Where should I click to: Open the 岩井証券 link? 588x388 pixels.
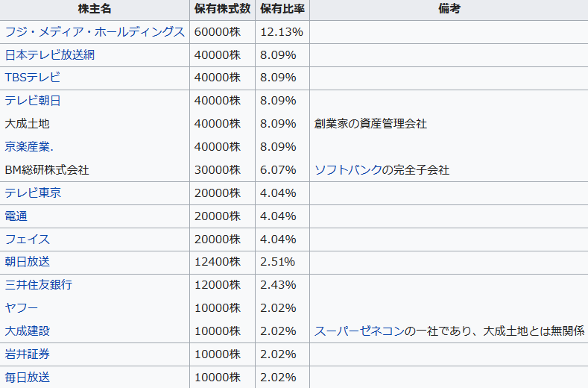pos(27,354)
